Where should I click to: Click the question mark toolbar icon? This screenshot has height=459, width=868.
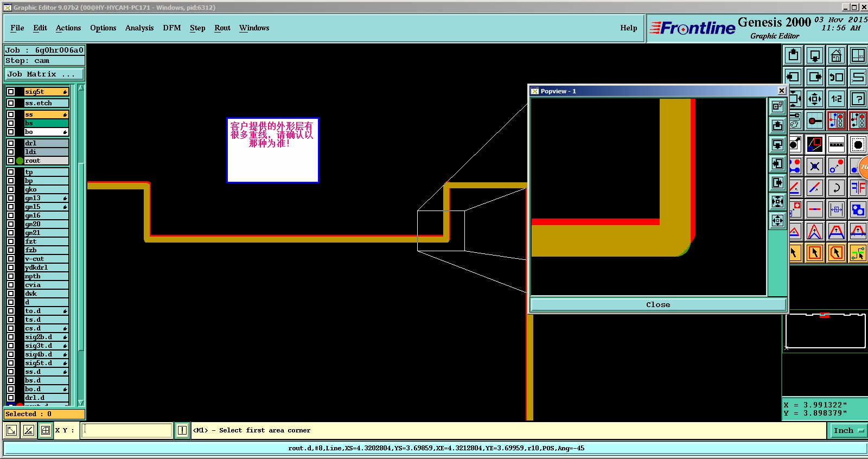pyautogui.click(x=858, y=99)
